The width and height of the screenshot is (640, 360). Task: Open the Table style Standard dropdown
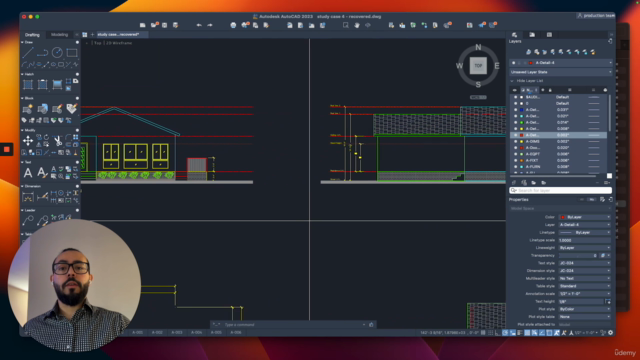[x=585, y=286]
